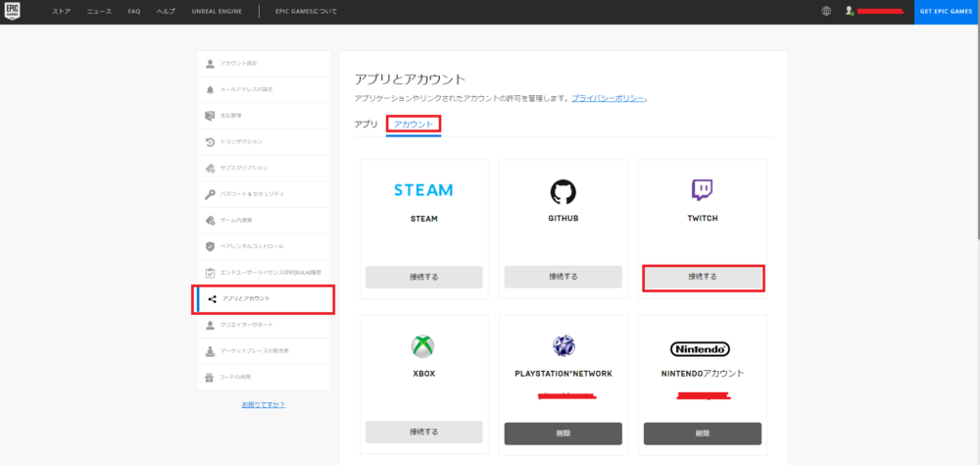Viewport: 980px width, 465px height.
Task: Open the プライバシーポリシー link
Action: (608, 99)
